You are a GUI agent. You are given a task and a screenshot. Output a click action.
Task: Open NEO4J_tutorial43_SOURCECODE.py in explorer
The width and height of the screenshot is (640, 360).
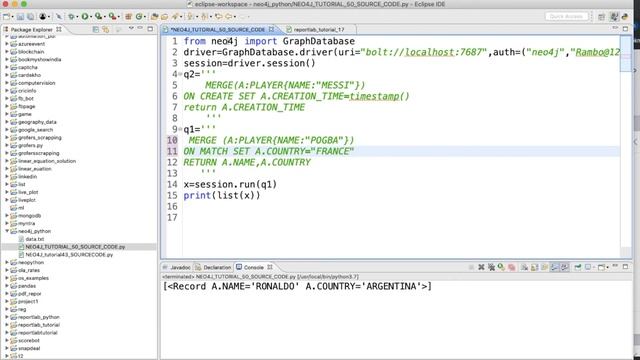point(69,255)
